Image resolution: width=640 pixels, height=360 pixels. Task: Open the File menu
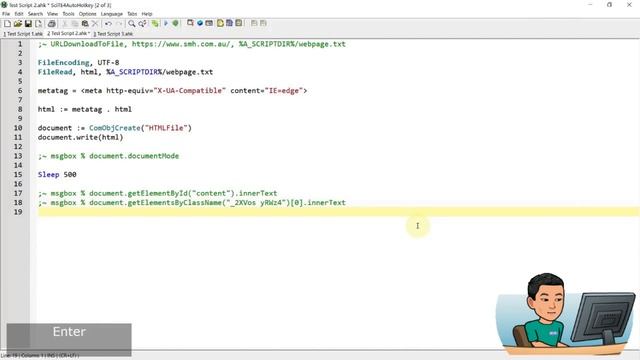click(x=6, y=14)
